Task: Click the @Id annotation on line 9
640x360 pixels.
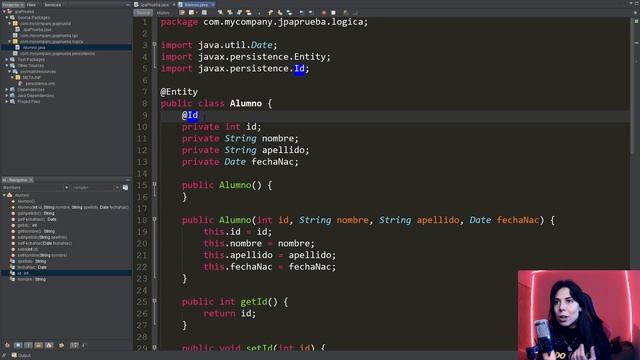Action: tap(190, 116)
